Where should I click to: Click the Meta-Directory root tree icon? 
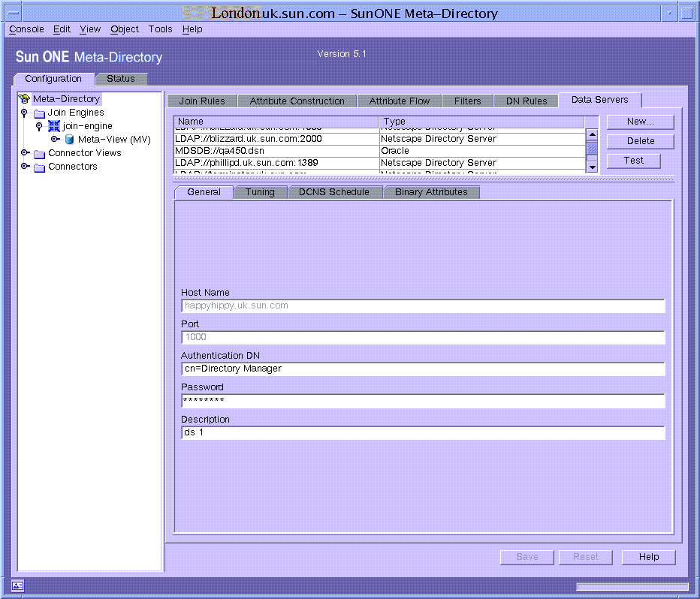24,98
